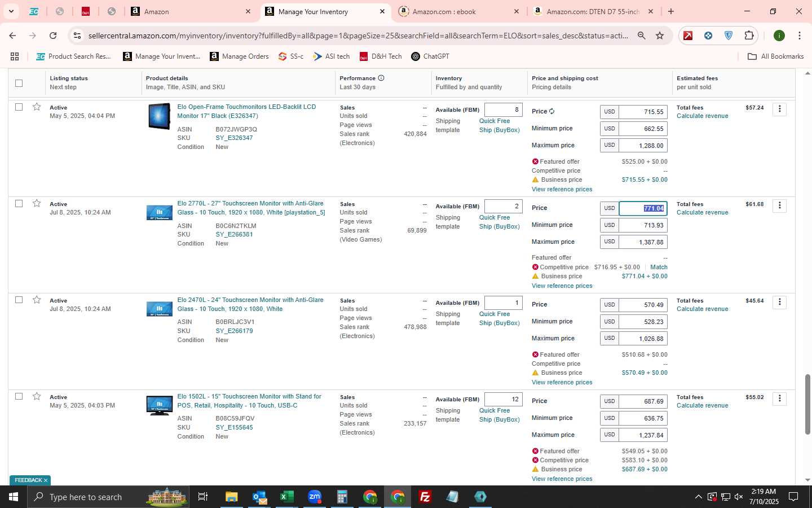Open more actions menu for SY_E326347 row
812x508 pixels.
point(779,109)
